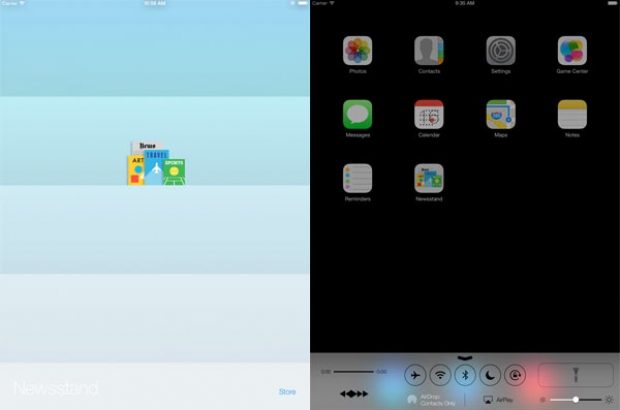This screenshot has width=620, height=410.
Task: Open the Contacts app
Action: click(x=429, y=51)
